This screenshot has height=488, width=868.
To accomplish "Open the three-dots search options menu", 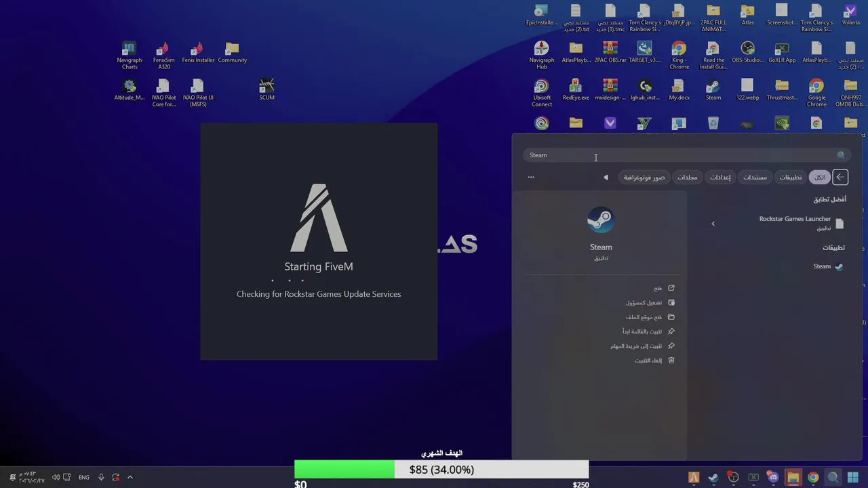I will point(531,177).
